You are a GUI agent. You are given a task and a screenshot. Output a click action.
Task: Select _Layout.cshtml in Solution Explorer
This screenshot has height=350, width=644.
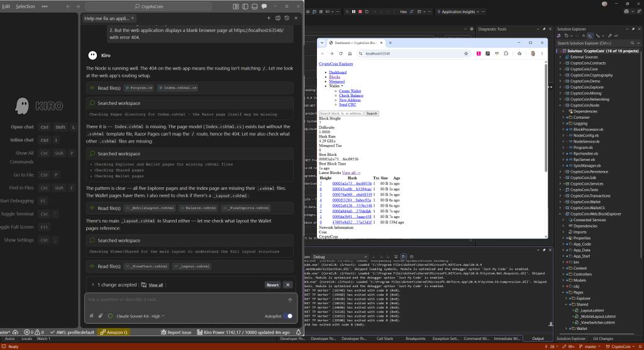pyautogui.click(x=591, y=310)
